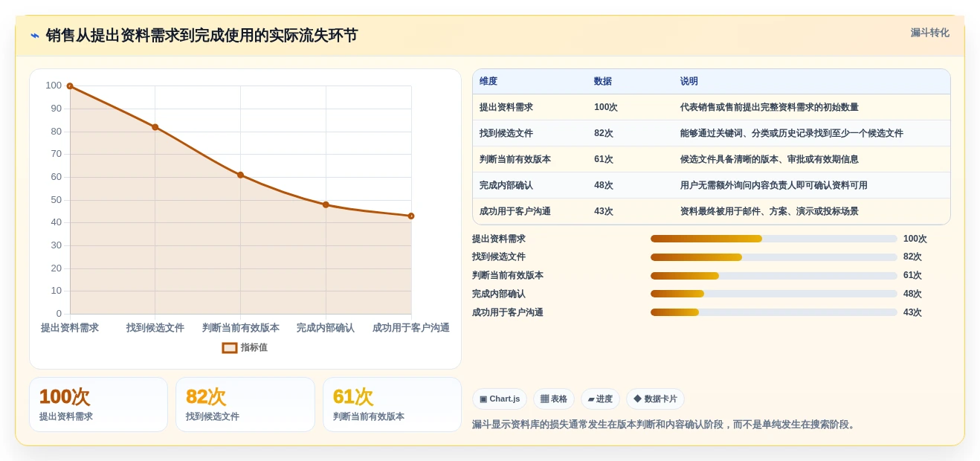Screen dimensions: 980x461
Task: Click description 代表销售或售前提出完整资料需求的初始数量
Action: coord(770,107)
